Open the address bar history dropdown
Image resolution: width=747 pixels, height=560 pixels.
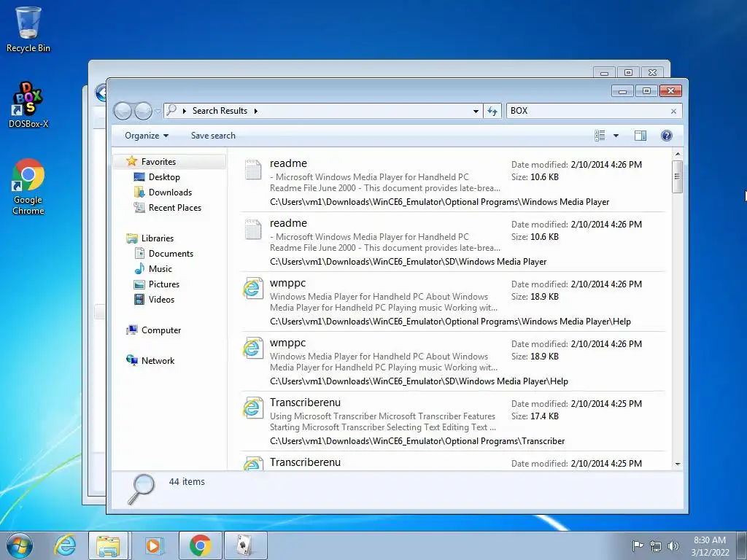click(476, 111)
